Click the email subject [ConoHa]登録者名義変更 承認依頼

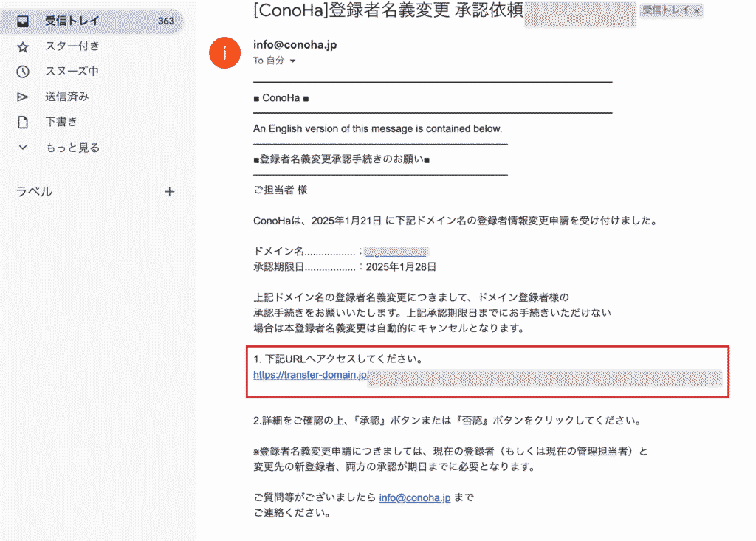pos(388,10)
